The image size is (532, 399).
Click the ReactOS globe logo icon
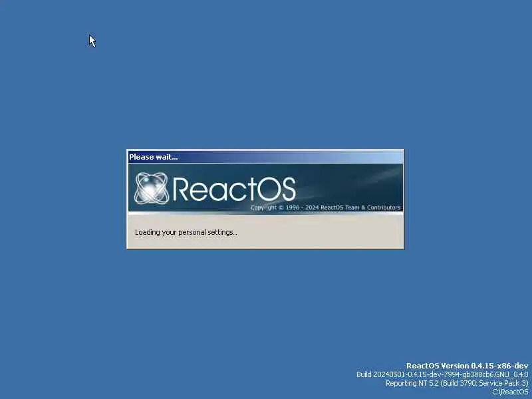coord(152,188)
